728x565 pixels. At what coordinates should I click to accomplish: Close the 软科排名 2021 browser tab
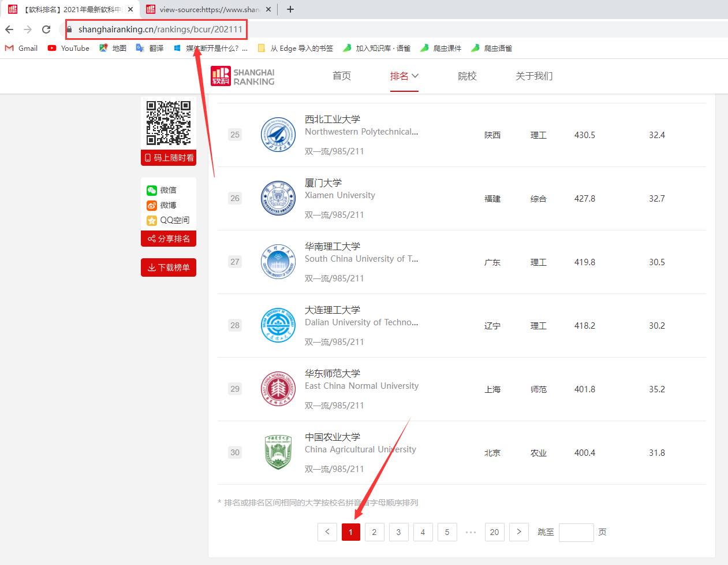click(130, 9)
